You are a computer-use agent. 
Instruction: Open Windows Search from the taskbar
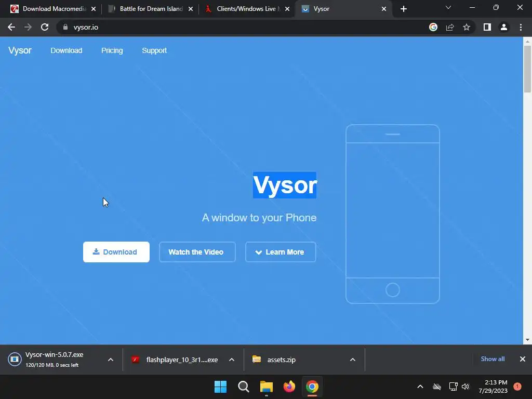click(244, 387)
